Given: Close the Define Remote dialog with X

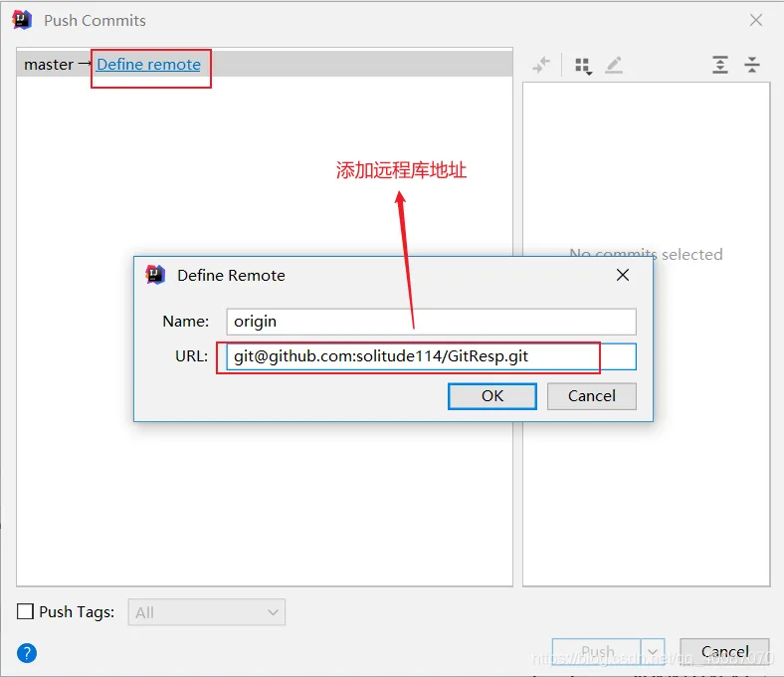Looking at the screenshot, I should (623, 275).
